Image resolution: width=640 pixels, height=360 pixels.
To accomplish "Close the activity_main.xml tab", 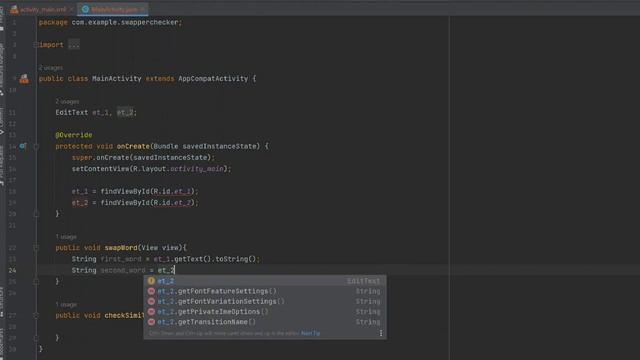I will [72, 9].
